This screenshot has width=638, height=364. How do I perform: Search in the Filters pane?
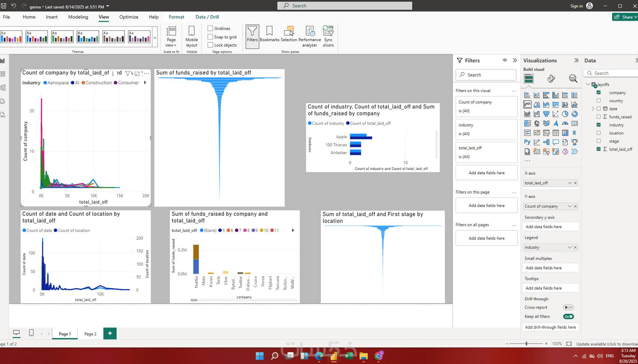point(486,75)
